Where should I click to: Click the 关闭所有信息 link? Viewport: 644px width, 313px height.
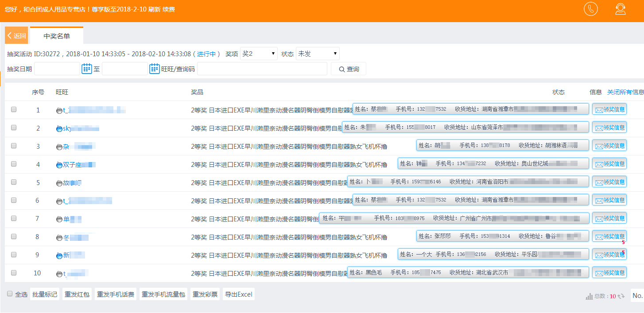coord(625,92)
